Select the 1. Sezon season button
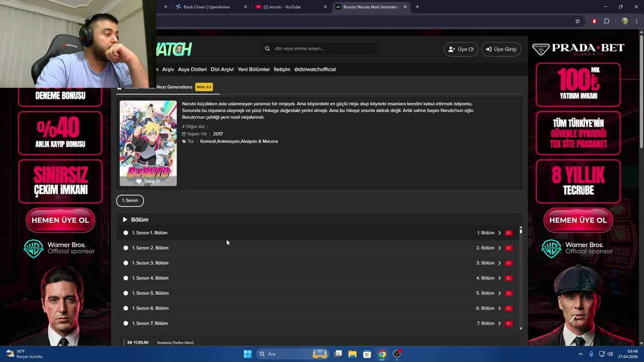Screen dimensions: 644x362 (x=130, y=201)
